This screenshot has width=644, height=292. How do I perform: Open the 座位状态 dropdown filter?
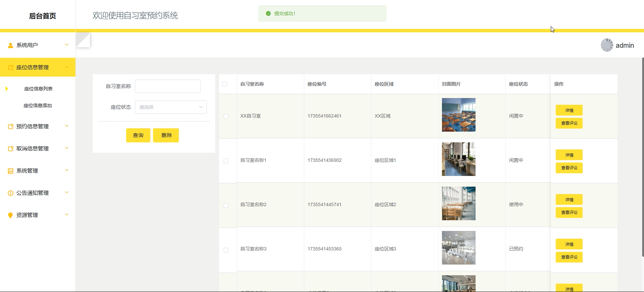171,107
